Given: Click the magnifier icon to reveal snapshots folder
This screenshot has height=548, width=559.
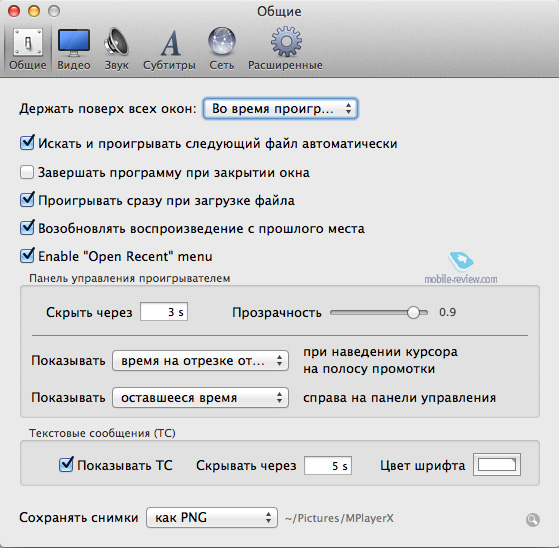Looking at the screenshot, I should [533, 520].
